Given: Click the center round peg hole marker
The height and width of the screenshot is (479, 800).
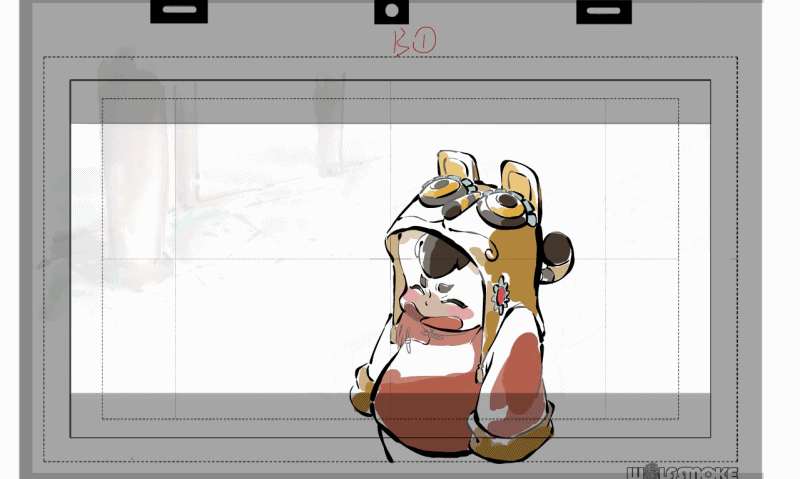Looking at the screenshot, I should pos(391,11).
